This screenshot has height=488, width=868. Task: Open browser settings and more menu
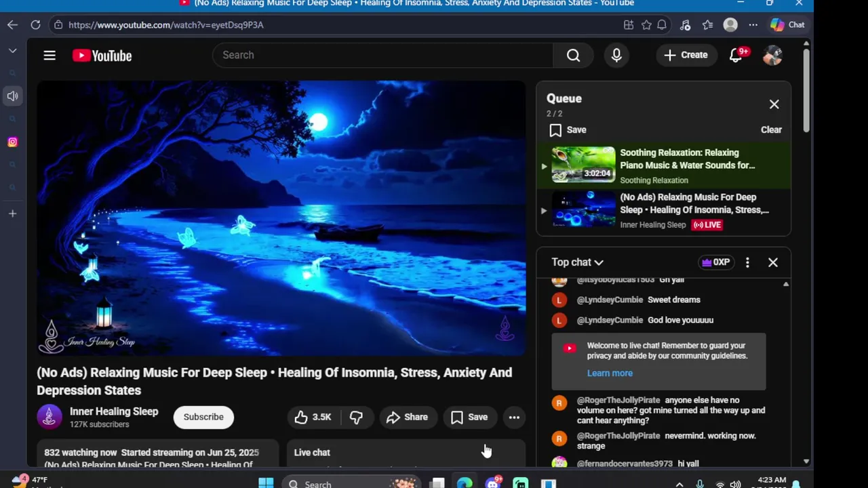753,25
